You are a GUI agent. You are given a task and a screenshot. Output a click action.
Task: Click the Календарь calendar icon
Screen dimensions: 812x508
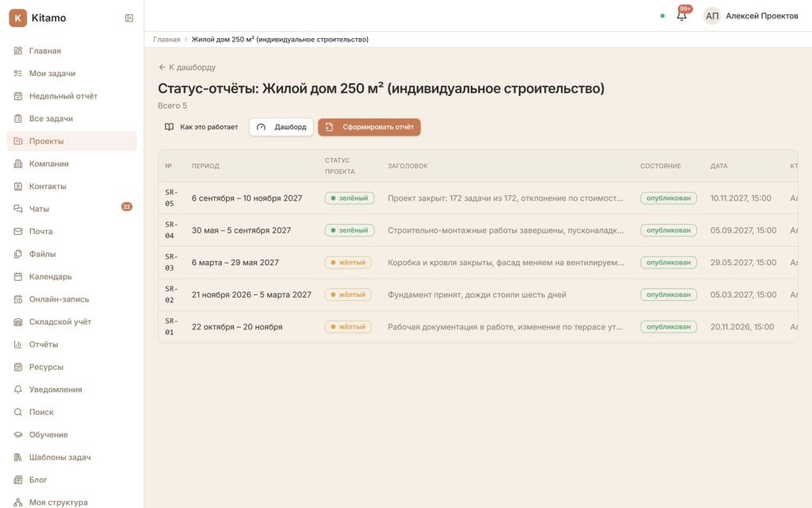pos(18,276)
